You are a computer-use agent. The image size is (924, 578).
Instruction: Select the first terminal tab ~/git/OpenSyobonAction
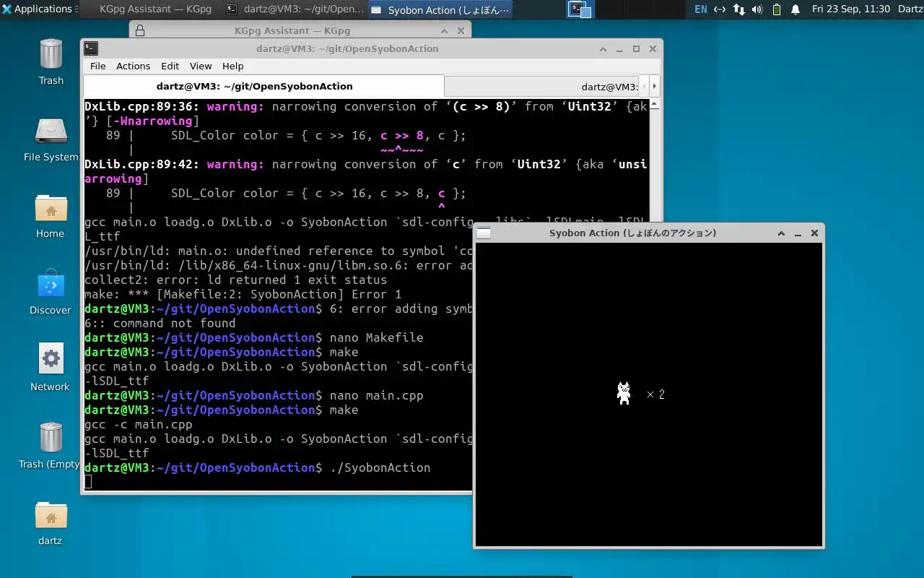tap(263, 86)
